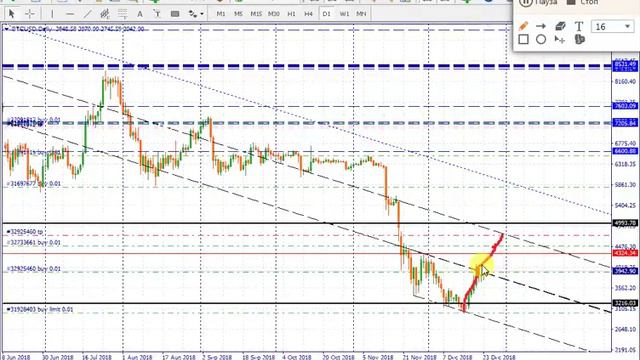The height and width of the screenshot is (360, 640).
Task: Click the red 4324.34 price tag
Action: (624, 253)
